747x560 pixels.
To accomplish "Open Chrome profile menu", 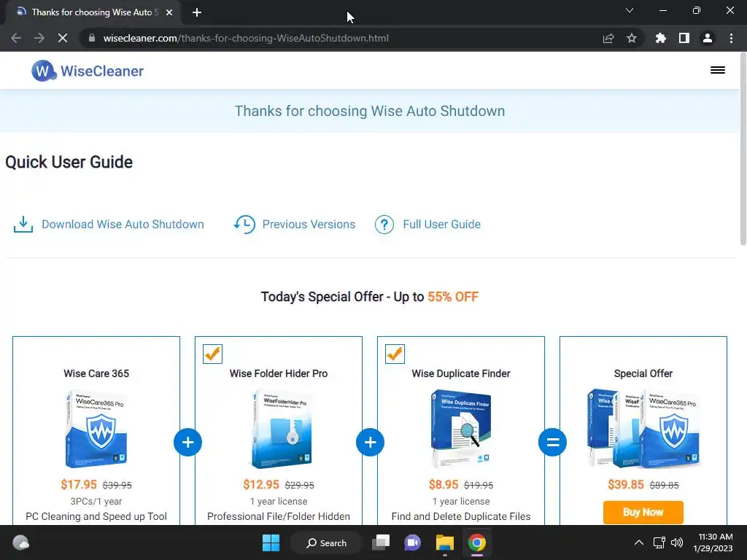I will [x=708, y=38].
